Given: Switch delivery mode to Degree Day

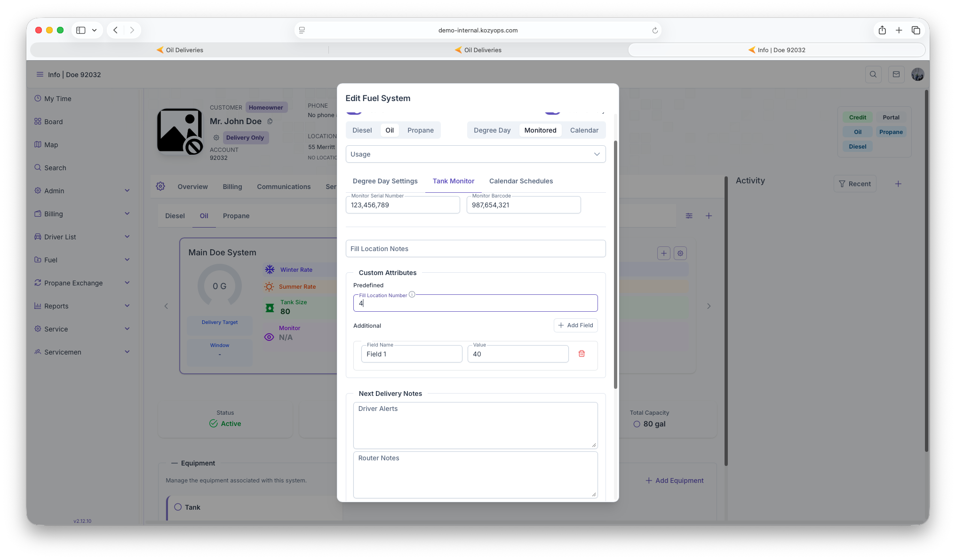Looking at the screenshot, I should (492, 130).
